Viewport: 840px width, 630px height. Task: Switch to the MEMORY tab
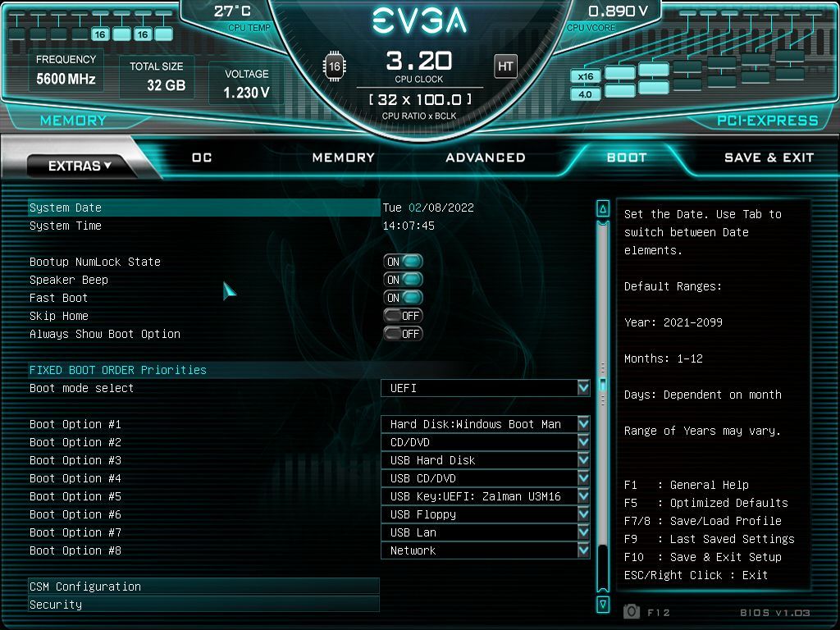[x=344, y=157]
